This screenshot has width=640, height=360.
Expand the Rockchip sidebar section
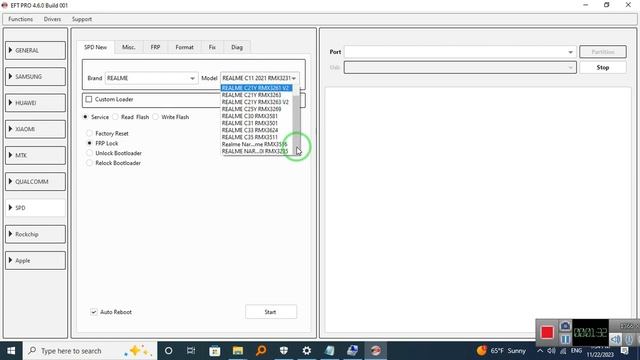[36, 234]
